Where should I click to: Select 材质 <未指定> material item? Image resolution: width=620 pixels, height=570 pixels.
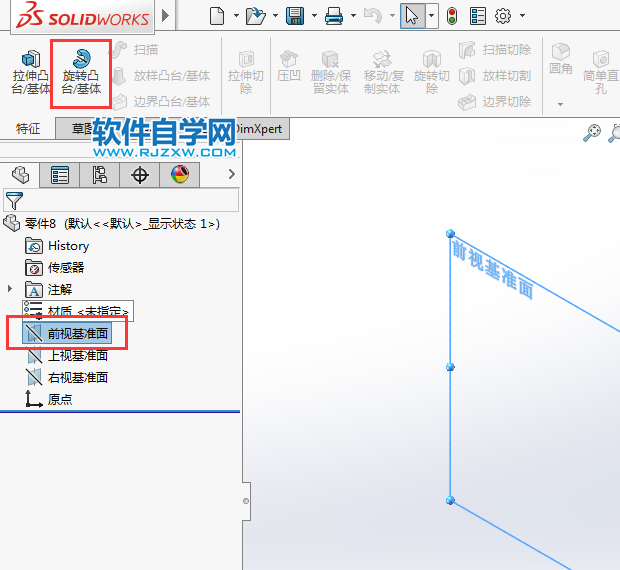78,311
